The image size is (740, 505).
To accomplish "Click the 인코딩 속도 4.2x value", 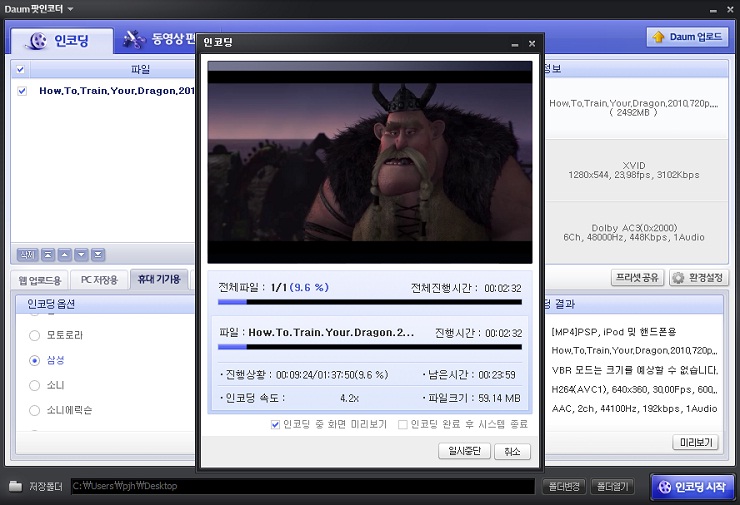I will click(349, 398).
